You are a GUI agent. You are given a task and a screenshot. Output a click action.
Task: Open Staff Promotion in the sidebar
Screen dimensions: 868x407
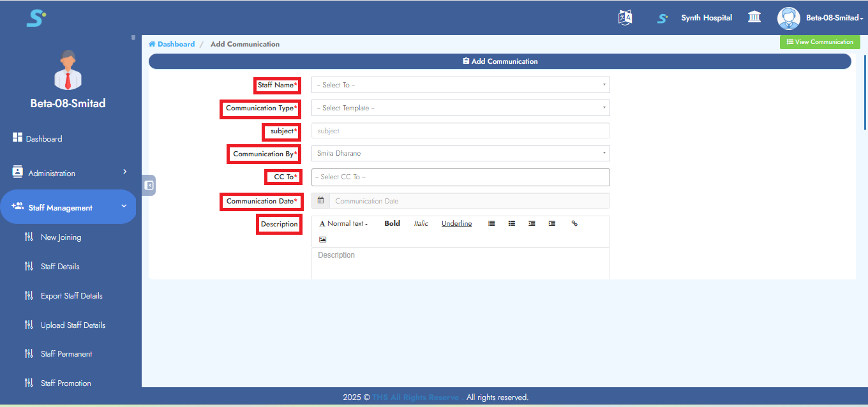66,383
